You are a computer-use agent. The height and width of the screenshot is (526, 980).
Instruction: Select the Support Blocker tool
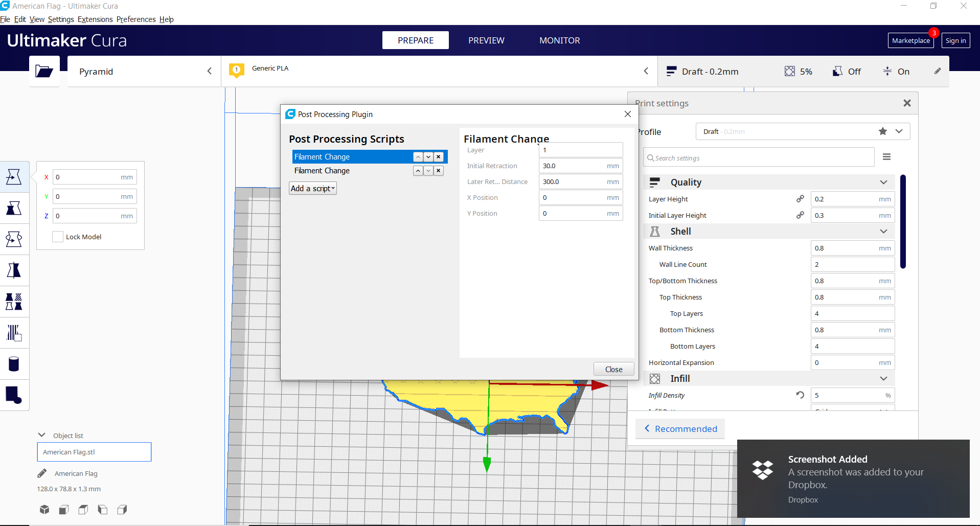[x=14, y=333]
